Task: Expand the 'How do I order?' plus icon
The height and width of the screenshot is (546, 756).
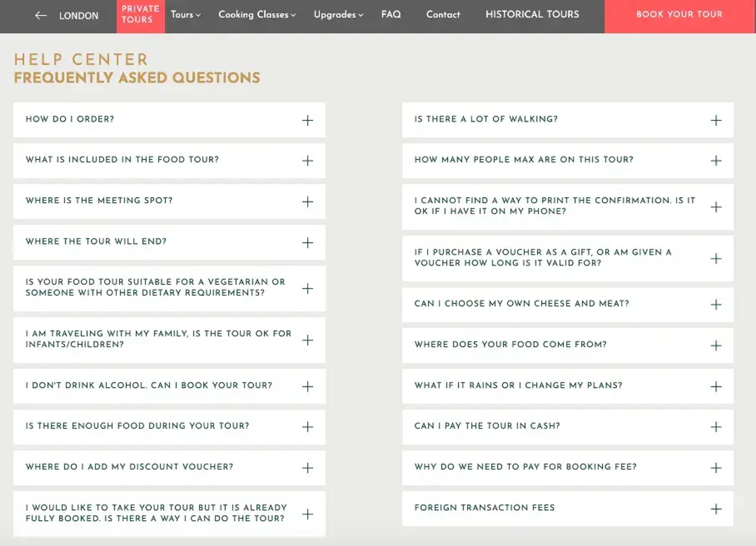Action: [x=307, y=120]
